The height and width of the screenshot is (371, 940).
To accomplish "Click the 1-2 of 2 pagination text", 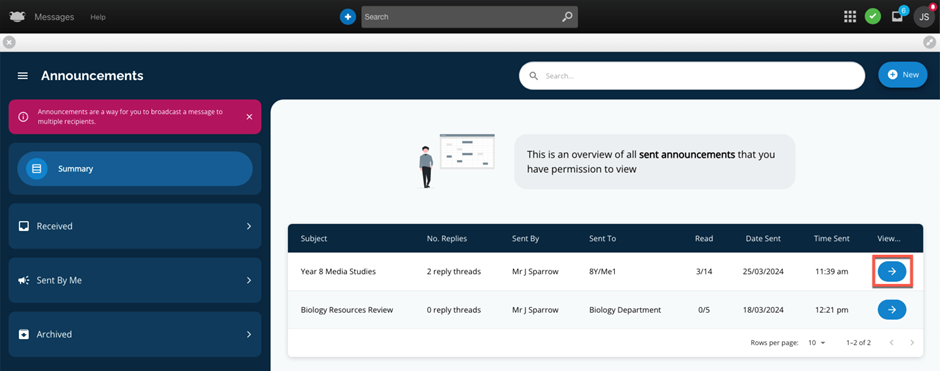I will click(x=858, y=343).
